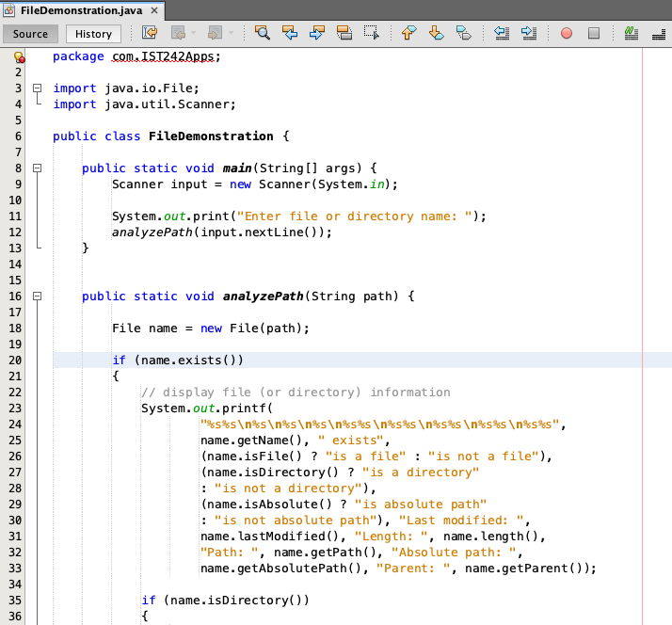Collapse the imports fold at line 3
This screenshot has height=625, width=672.
click(x=38, y=88)
